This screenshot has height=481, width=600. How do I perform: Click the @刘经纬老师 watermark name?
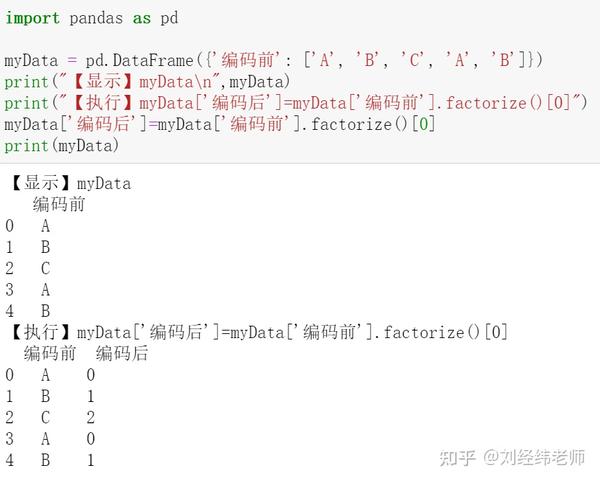(x=534, y=458)
